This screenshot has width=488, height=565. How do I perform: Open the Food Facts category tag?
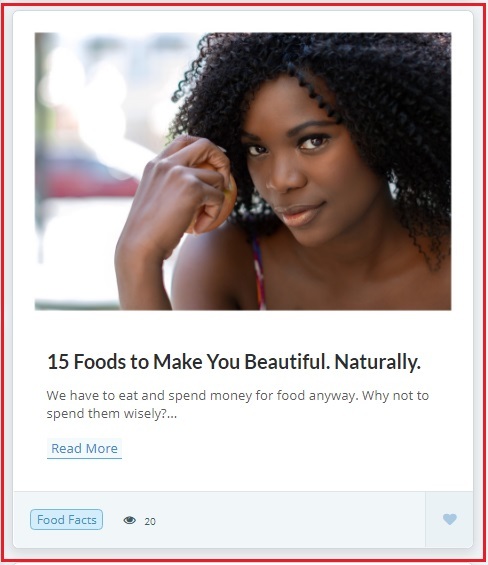[x=66, y=520]
